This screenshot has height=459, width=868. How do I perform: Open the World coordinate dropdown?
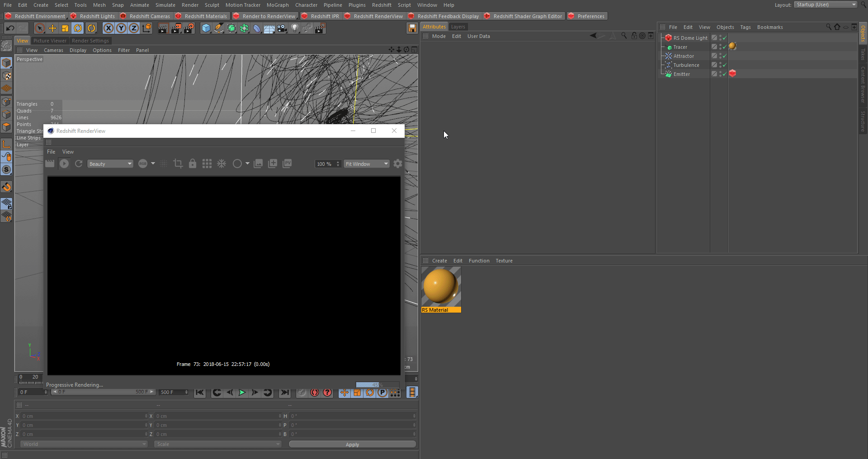click(84, 444)
